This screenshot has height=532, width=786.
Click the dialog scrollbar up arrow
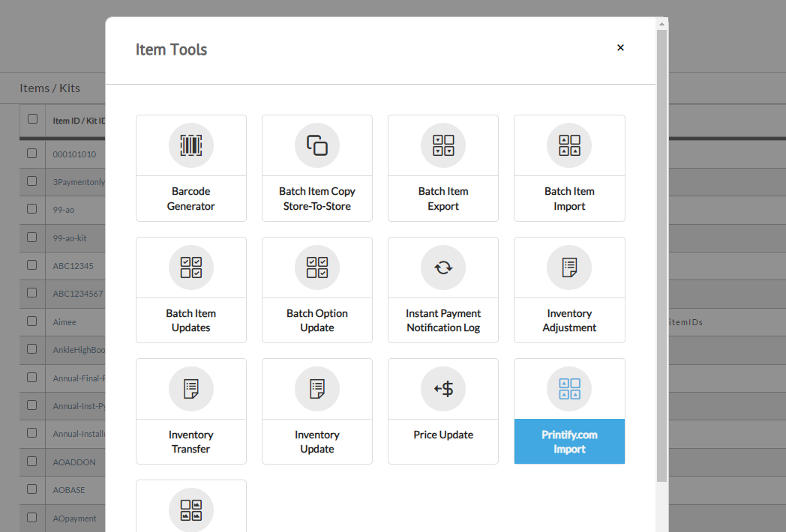[661, 24]
